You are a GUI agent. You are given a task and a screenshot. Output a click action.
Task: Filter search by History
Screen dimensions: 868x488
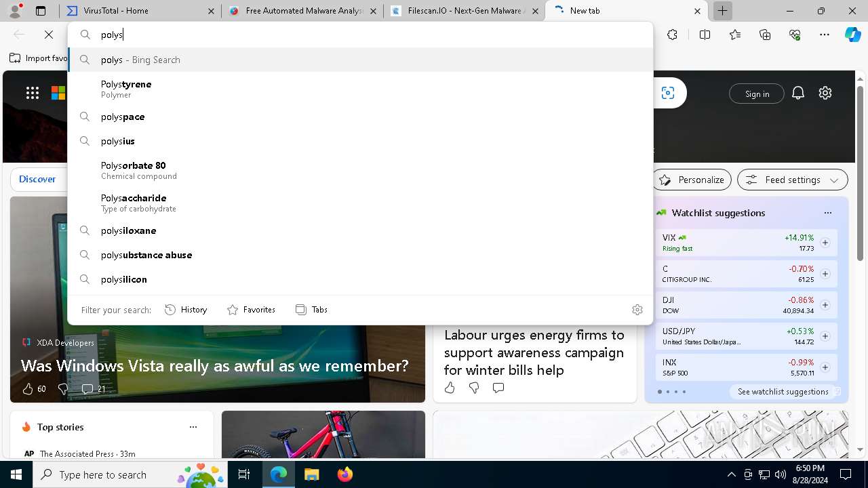(186, 310)
